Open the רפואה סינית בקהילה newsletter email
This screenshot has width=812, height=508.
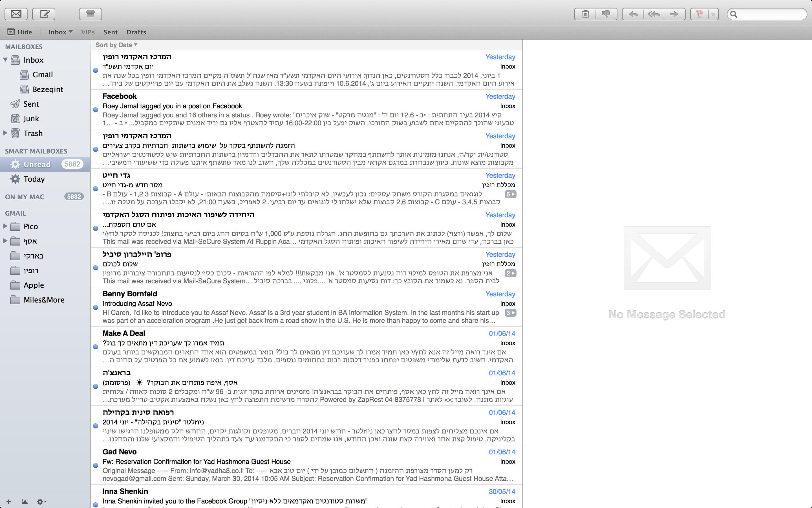click(306, 426)
